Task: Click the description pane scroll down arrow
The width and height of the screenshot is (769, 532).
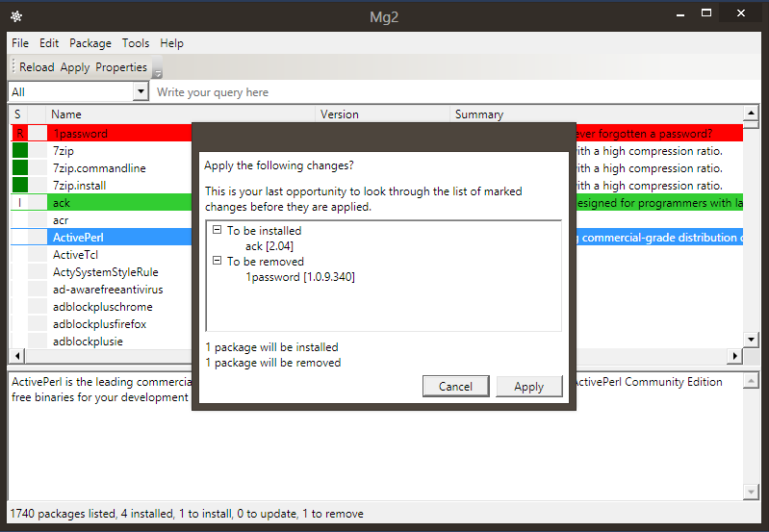Action: [751, 492]
